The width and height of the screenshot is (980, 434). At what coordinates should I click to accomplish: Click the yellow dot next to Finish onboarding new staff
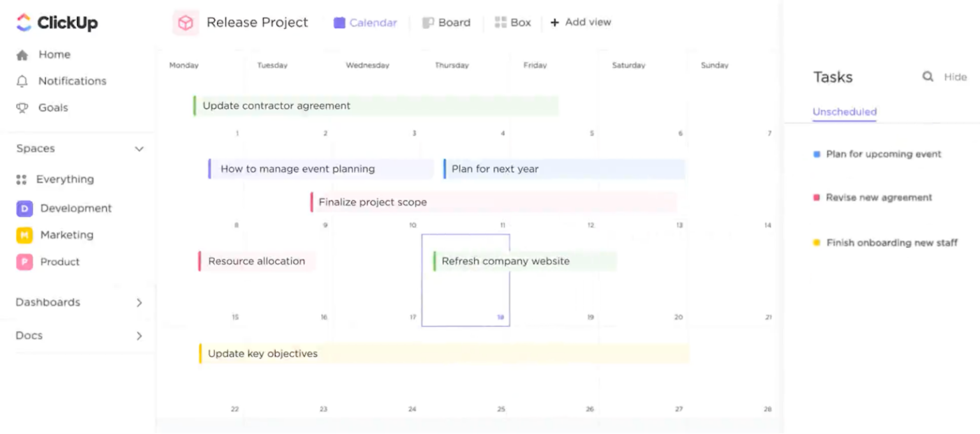coord(817,243)
